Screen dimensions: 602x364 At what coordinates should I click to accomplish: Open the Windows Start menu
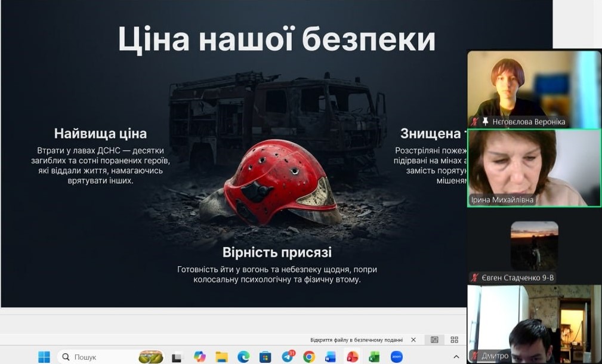coord(44,357)
